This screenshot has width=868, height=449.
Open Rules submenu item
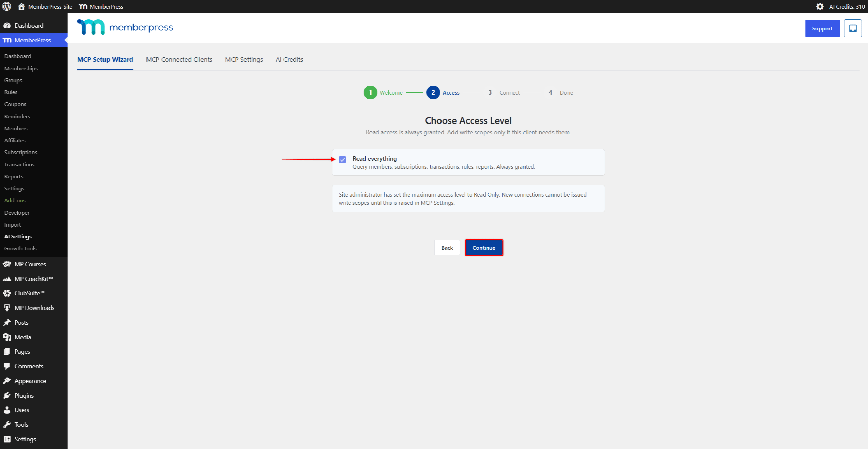(11, 92)
